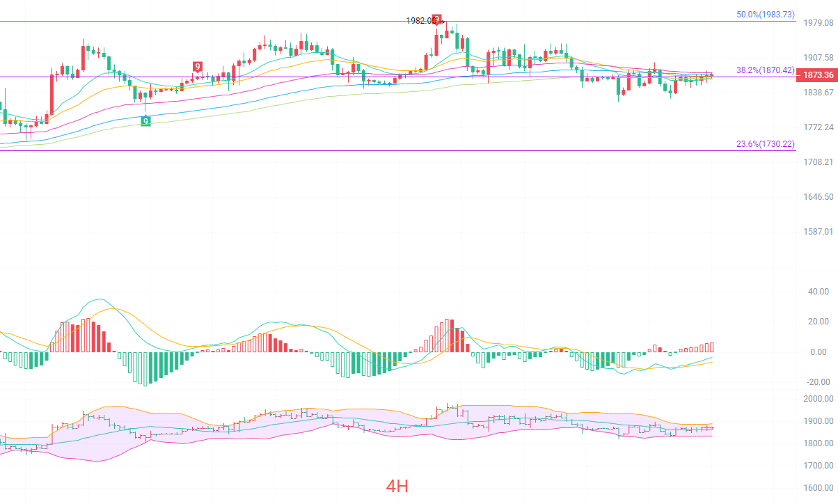Click the 1772.24 price axis label
Image resolution: width=838 pixels, height=504 pixels.
coord(818,127)
